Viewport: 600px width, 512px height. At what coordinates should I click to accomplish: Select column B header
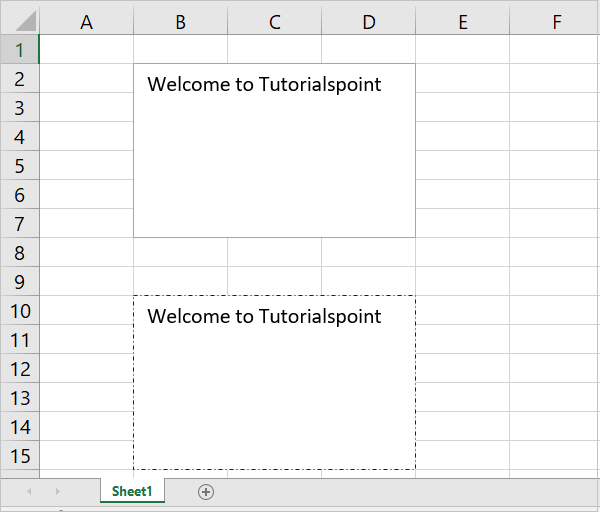[180, 22]
